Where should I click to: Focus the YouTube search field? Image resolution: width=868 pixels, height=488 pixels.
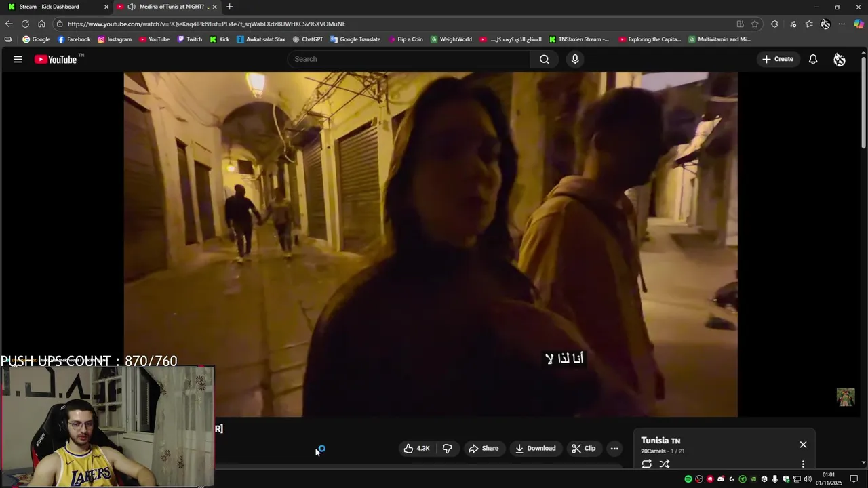pyautogui.click(x=409, y=59)
